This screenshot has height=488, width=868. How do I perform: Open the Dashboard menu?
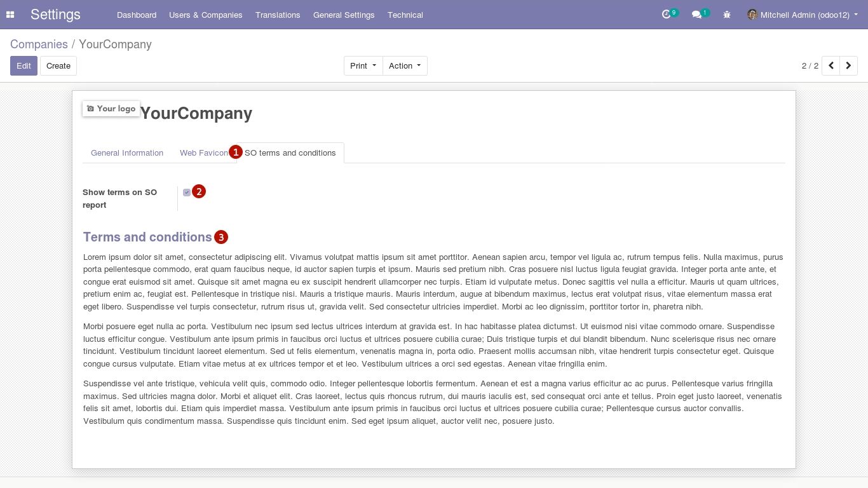(x=137, y=15)
